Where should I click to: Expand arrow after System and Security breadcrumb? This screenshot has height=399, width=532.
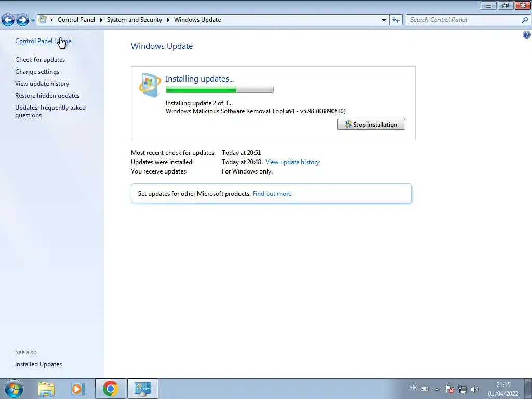click(168, 20)
